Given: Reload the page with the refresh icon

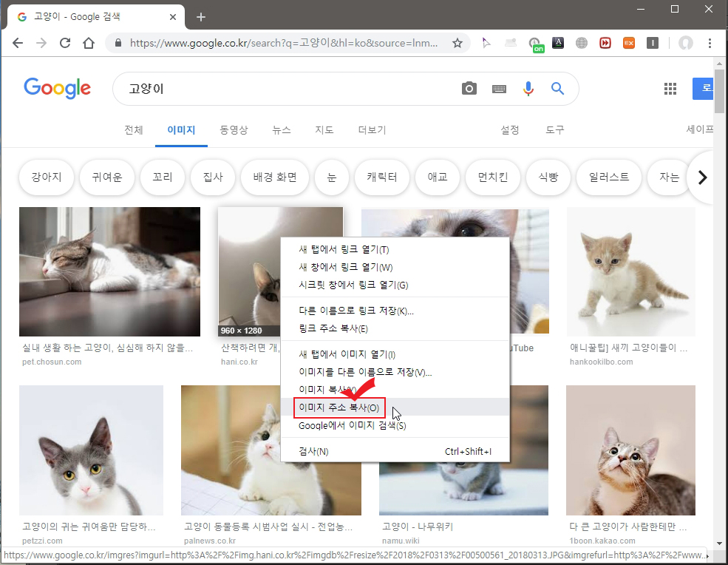Looking at the screenshot, I should coord(64,43).
